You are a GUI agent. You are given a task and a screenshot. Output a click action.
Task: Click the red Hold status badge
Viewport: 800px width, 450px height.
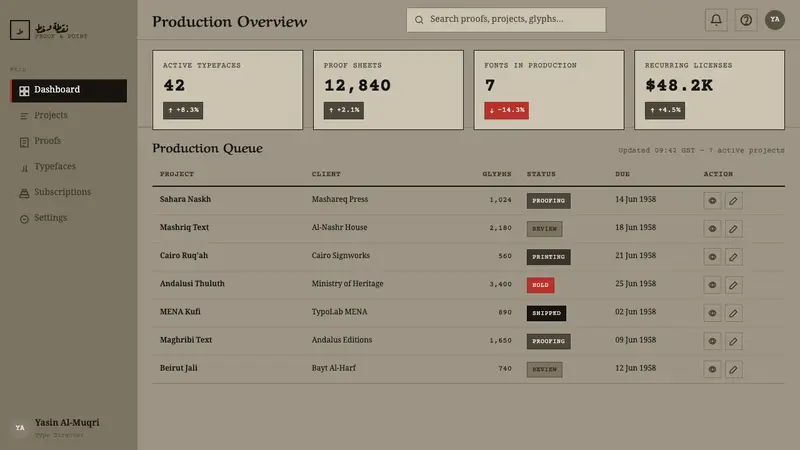coord(540,285)
